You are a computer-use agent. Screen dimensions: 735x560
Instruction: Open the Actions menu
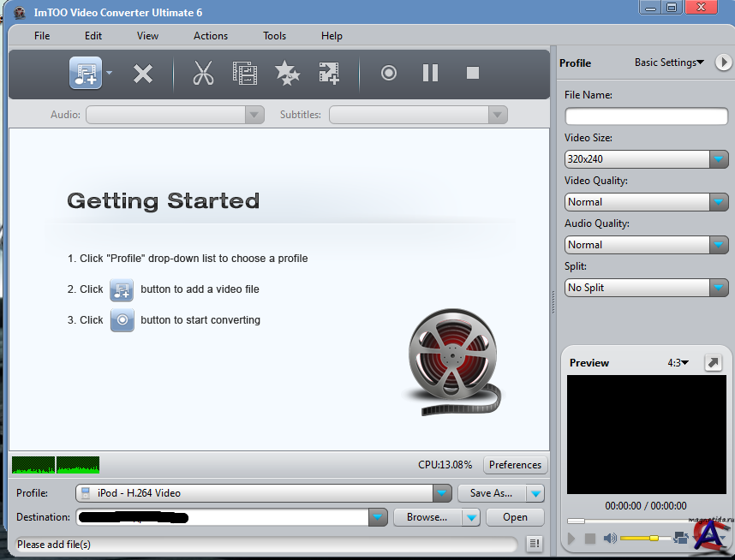coord(211,36)
